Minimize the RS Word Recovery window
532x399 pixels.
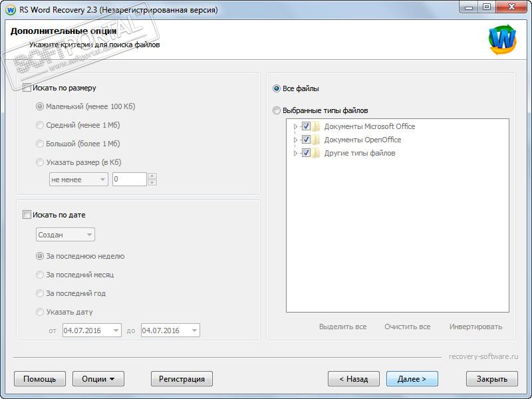469,7
